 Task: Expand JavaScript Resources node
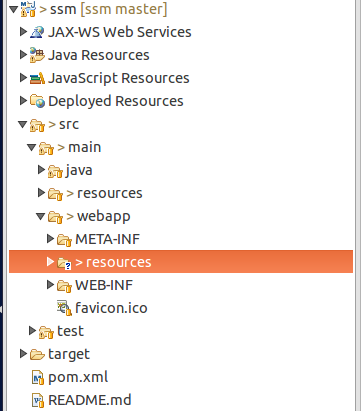pyautogui.click(x=23, y=78)
